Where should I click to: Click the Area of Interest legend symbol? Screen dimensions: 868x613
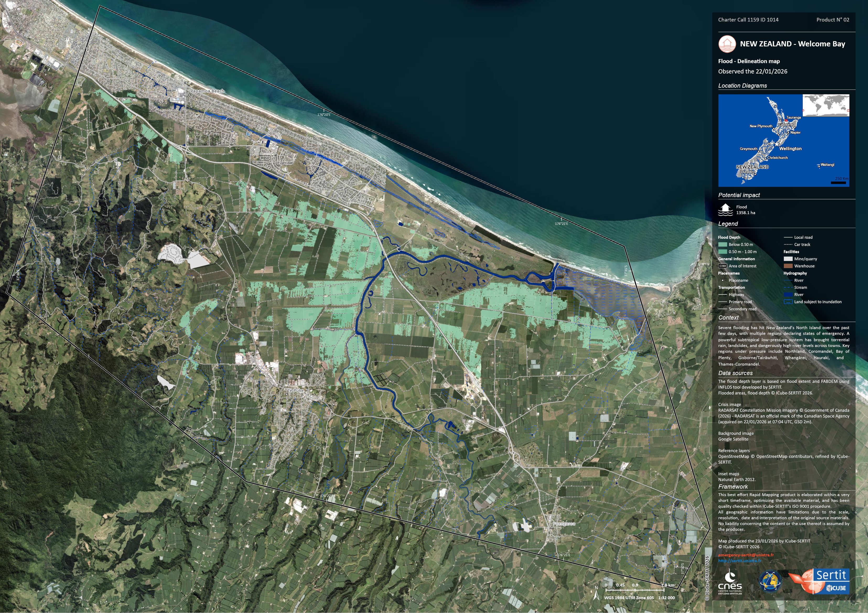pyautogui.click(x=723, y=266)
